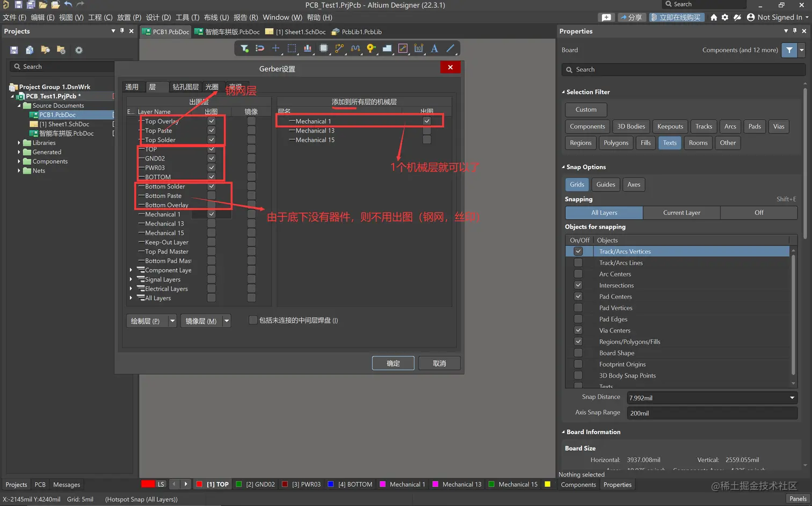Open the 绘制层 (P) dropdown arrow
The width and height of the screenshot is (812, 506).
click(172, 321)
